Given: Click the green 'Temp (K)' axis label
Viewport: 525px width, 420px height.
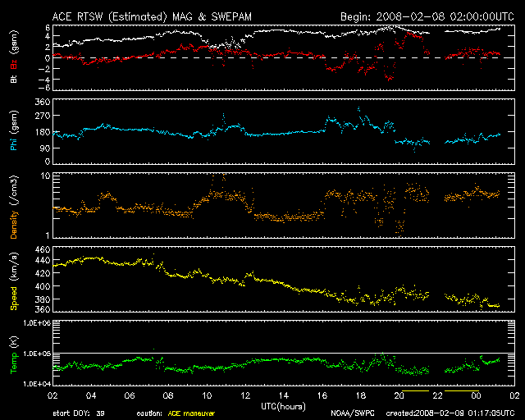Looking at the screenshot, I should [14, 354].
